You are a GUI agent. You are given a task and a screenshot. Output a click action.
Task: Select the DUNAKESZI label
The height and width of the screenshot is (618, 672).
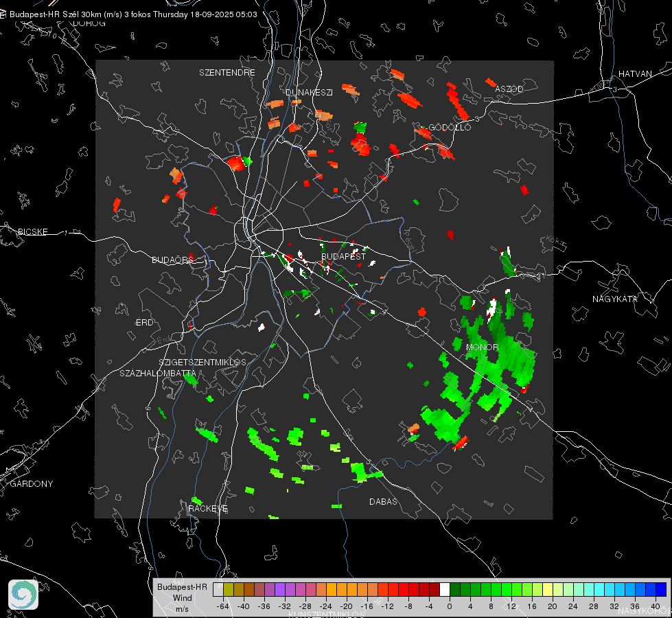click(x=309, y=92)
